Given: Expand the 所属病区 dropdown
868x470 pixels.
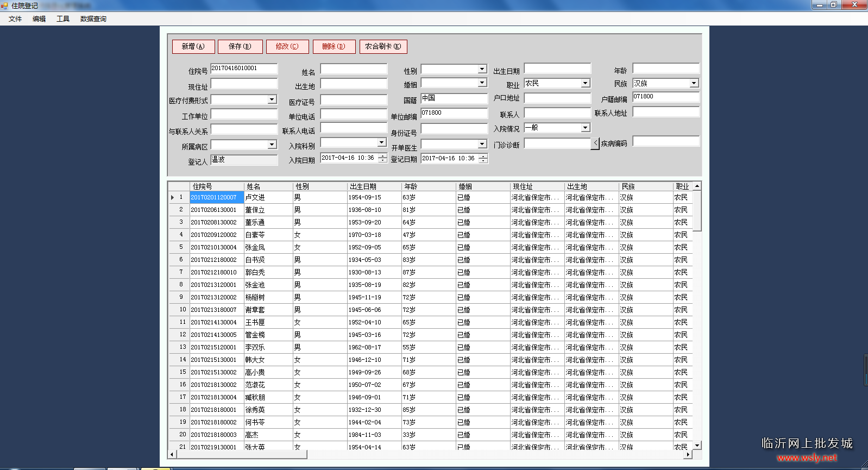Looking at the screenshot, I should (272, 145).
